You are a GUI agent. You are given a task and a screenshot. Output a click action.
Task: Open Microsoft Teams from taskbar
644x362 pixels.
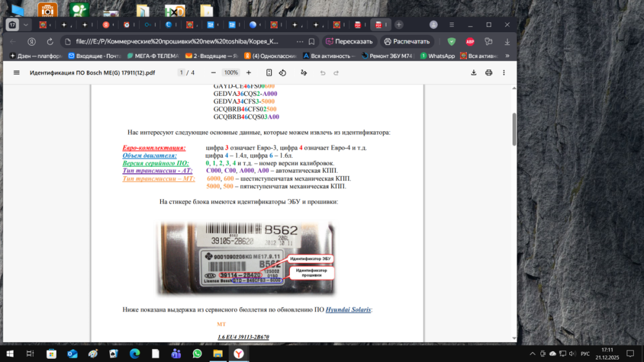[x=176, y=354]
